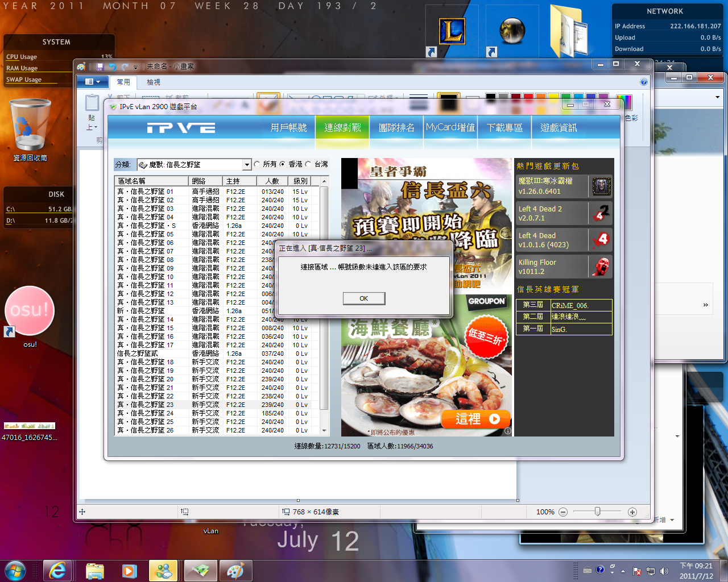Click League of Legends desktop shortcut
This screenshot has width=728, height=582.
click(x=452, y=32)
